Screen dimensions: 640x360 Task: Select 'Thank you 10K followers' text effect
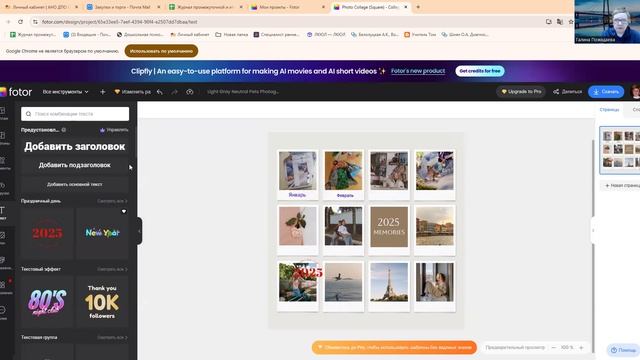coord(102,302)
